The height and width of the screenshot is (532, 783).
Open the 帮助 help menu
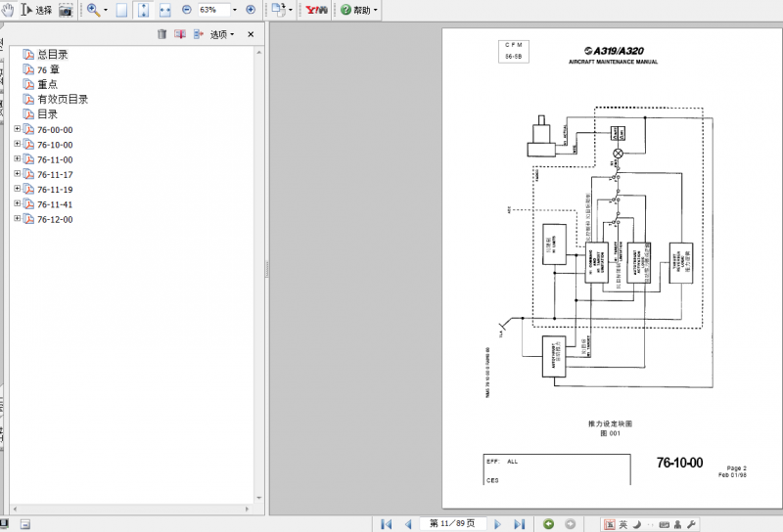tap(359, 10)
